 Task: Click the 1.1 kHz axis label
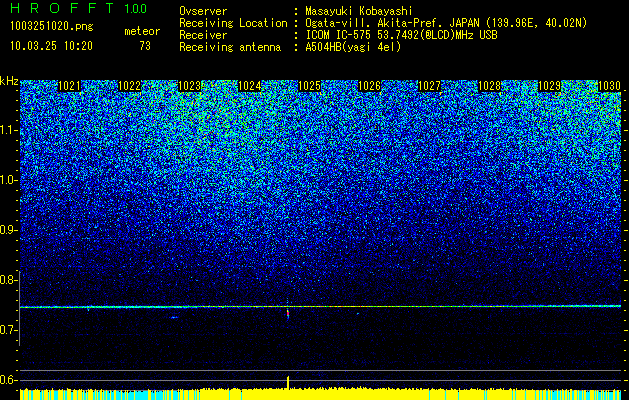coord(8,130)
